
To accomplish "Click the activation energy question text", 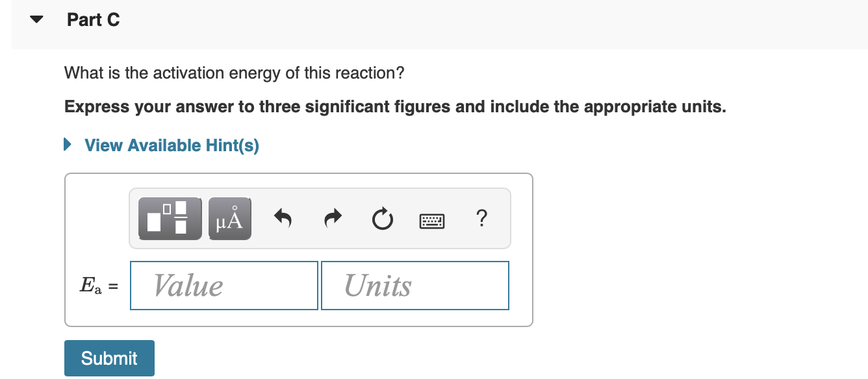I will pos(234,73).
